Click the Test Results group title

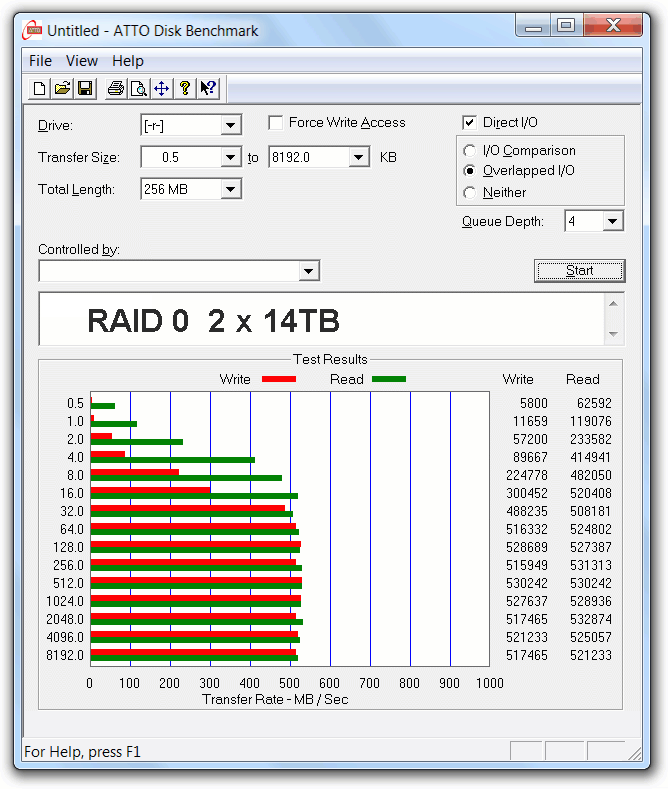click(x=330, y=359)
